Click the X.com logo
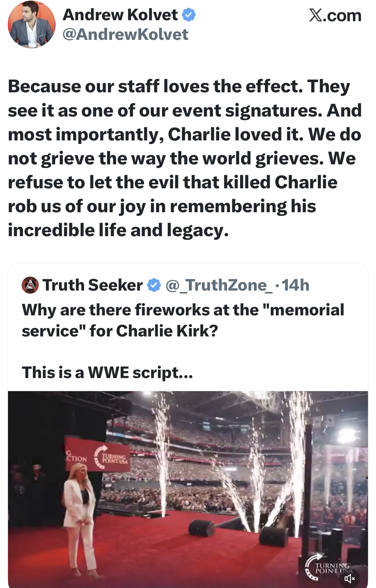Viewport: 376px width, 588px height. pyautogui.click(x=335, y=16)
